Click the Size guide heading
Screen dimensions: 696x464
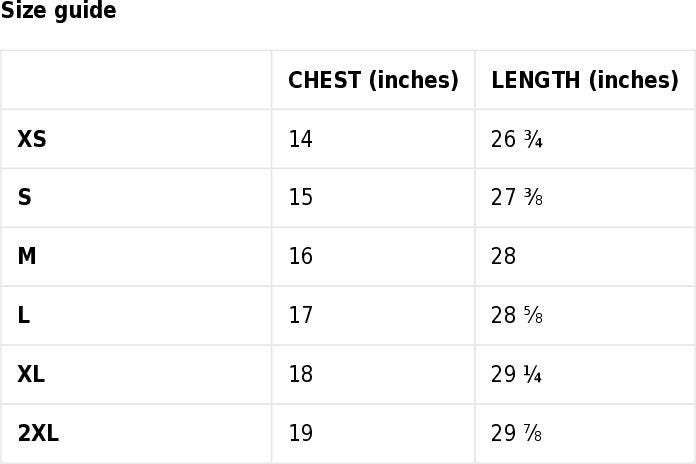[x=58, y=10]
